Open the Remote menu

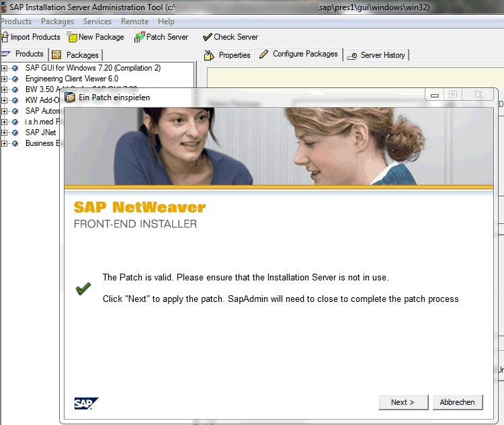pos(134,22)
